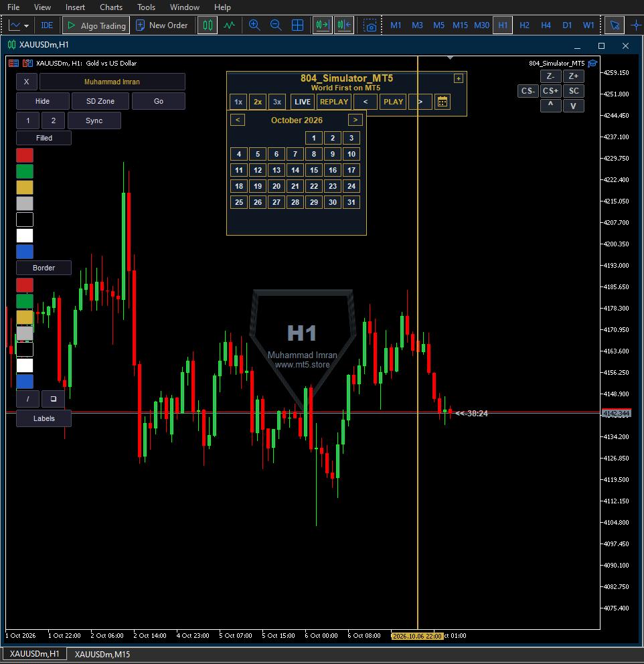Pick the blue Filled color swatch
Screen dimensions: 644x664
pos(25,252)
